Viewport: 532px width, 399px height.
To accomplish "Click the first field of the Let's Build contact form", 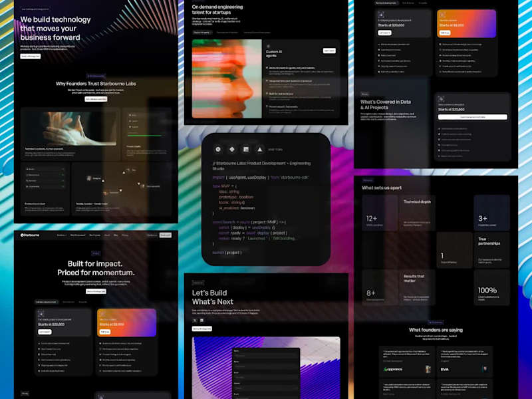I will pos(265,356).
